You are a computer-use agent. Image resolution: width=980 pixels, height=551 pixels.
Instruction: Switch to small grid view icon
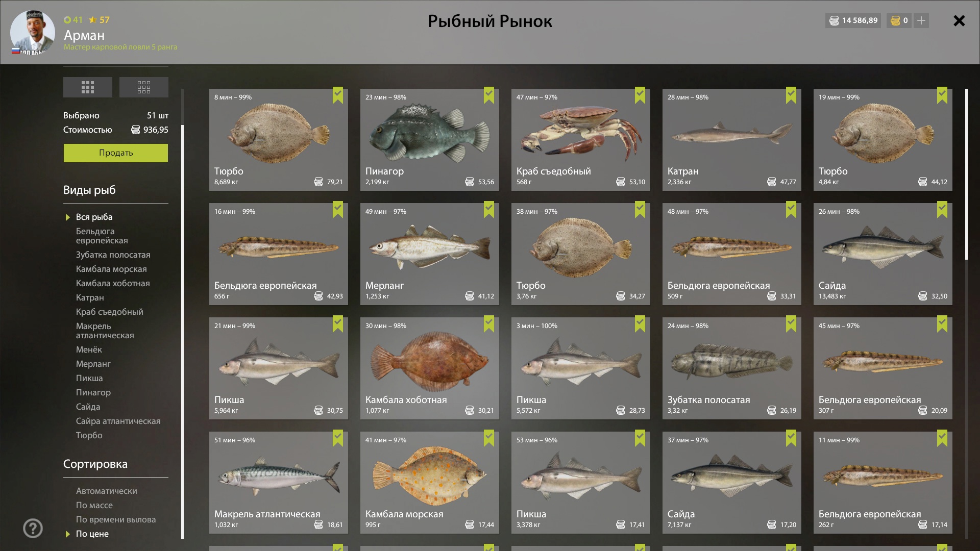(x=144, y=87)
